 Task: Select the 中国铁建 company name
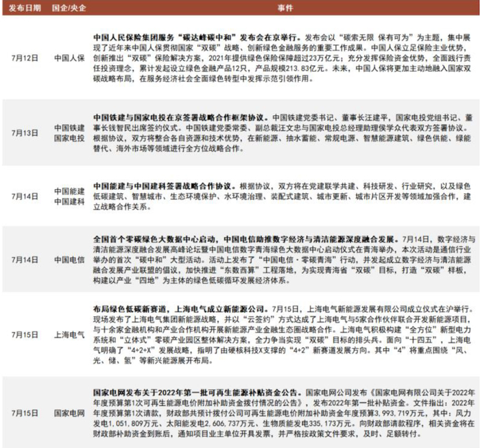click(69, 128)
